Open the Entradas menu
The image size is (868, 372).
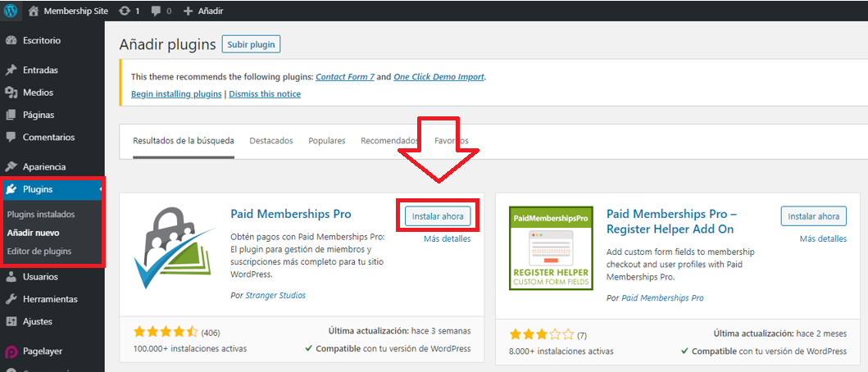(40, 70)
